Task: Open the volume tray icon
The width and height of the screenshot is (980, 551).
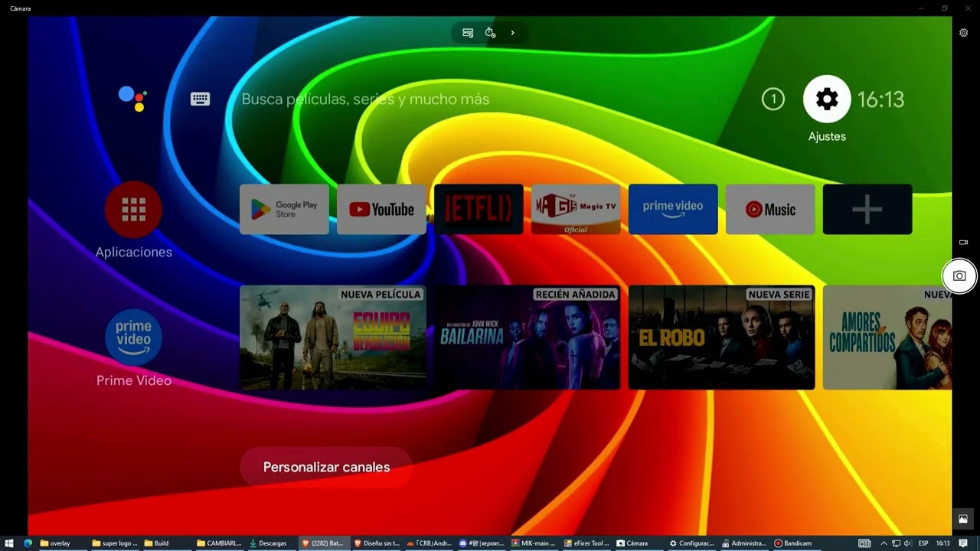Action: coord(908,543)
